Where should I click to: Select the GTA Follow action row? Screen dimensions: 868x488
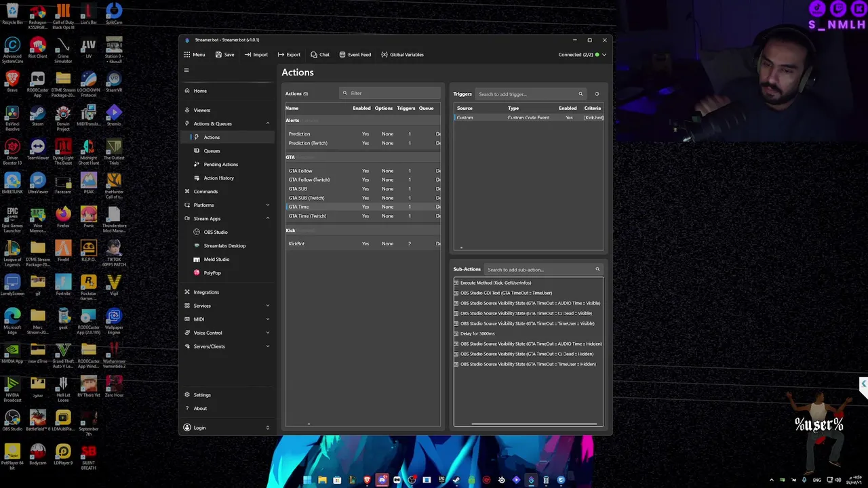pyautogui.click(x=363, y=171)
